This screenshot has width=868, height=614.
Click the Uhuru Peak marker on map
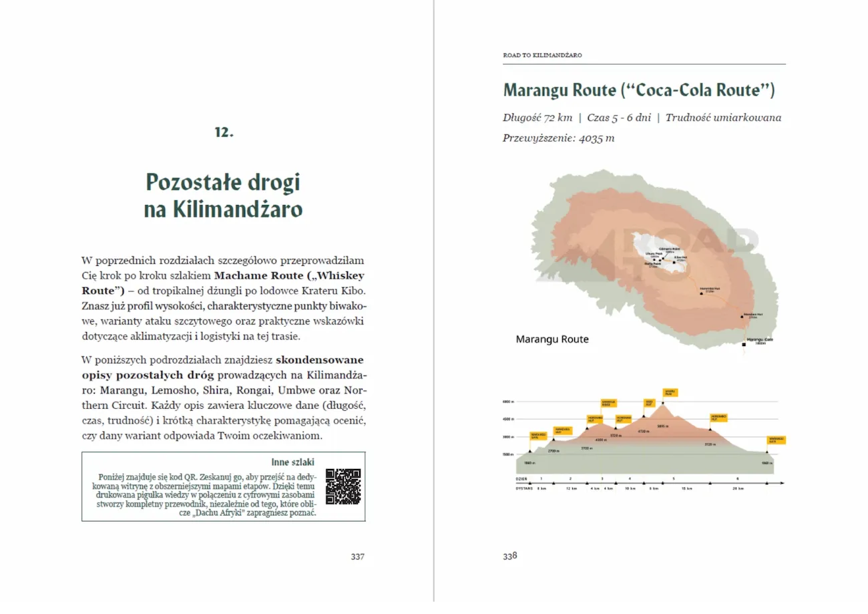(654, 260)
